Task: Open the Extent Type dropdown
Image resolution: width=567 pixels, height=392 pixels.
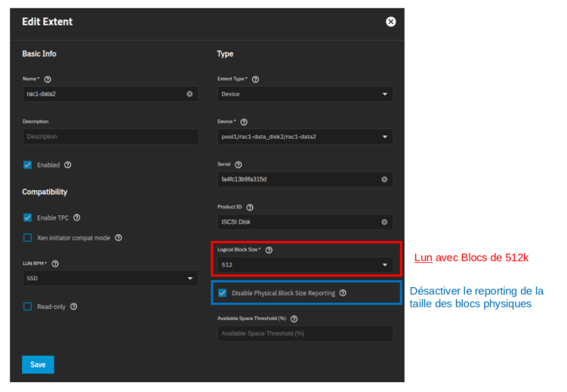Action: point(305,94)
